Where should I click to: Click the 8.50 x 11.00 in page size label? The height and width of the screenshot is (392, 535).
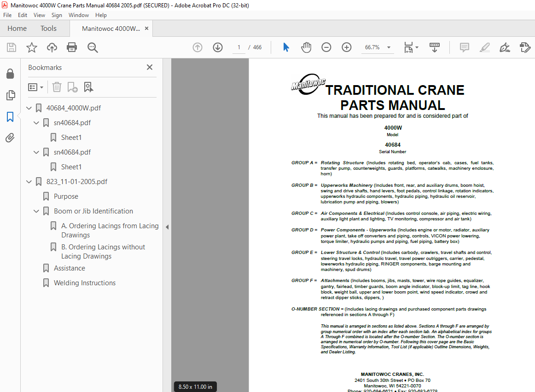point(195,387)
